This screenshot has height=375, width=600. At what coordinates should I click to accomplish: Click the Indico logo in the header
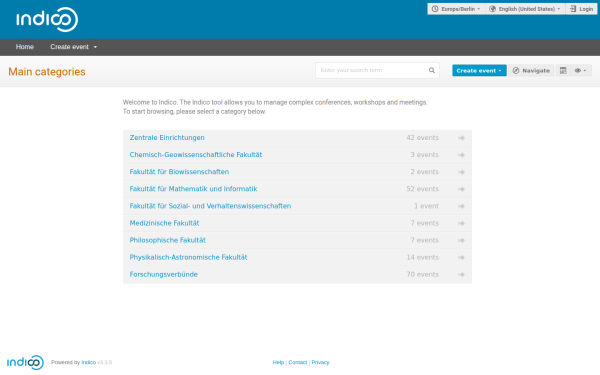47,19
